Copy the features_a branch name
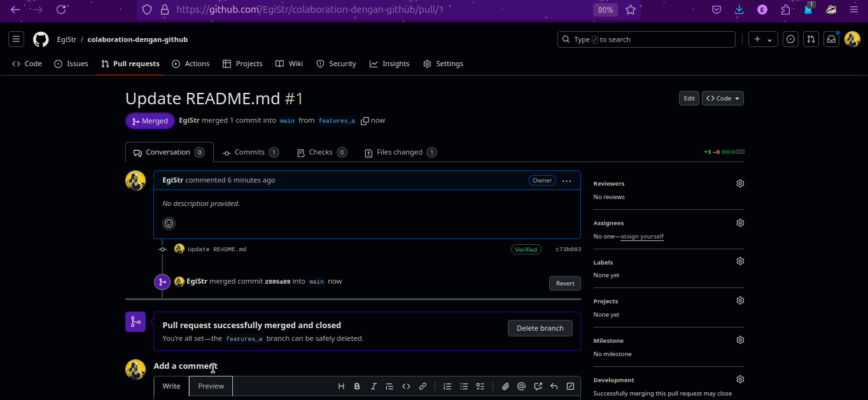Viewport: 868px width, 400px height. point(365,121)
